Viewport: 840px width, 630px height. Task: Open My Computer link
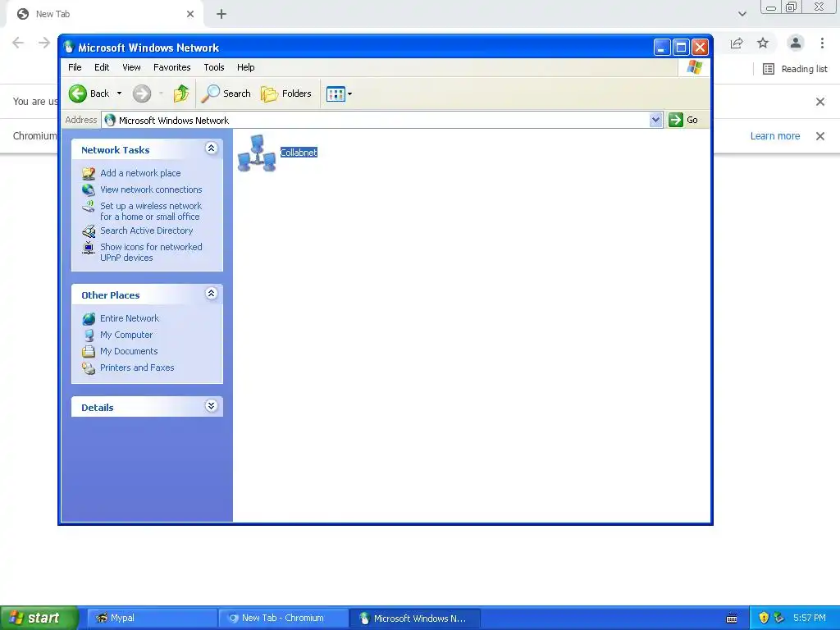coord(126,335)
